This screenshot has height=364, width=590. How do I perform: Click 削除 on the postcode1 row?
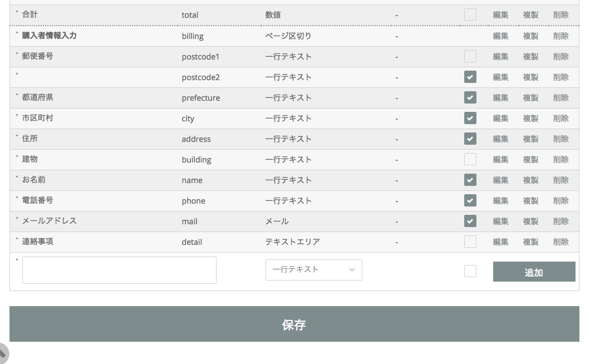click(x=560, y=56)
